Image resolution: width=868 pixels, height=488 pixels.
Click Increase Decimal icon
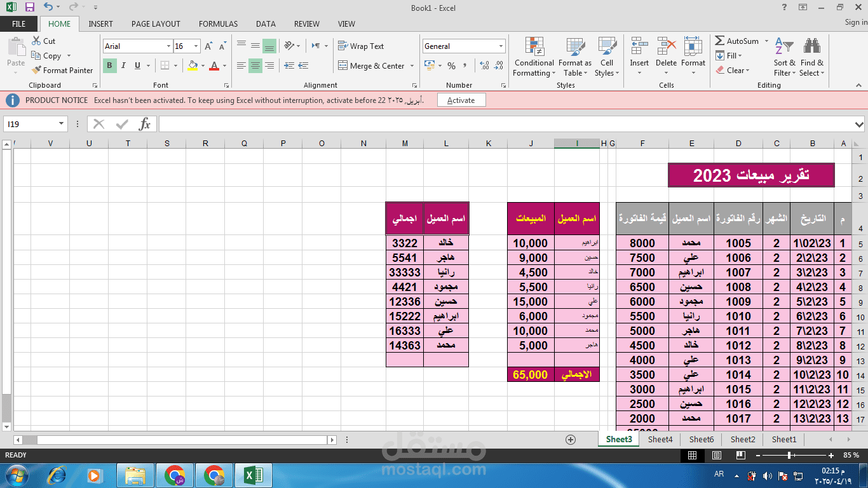pyautogui.click(x=484, y=65)
